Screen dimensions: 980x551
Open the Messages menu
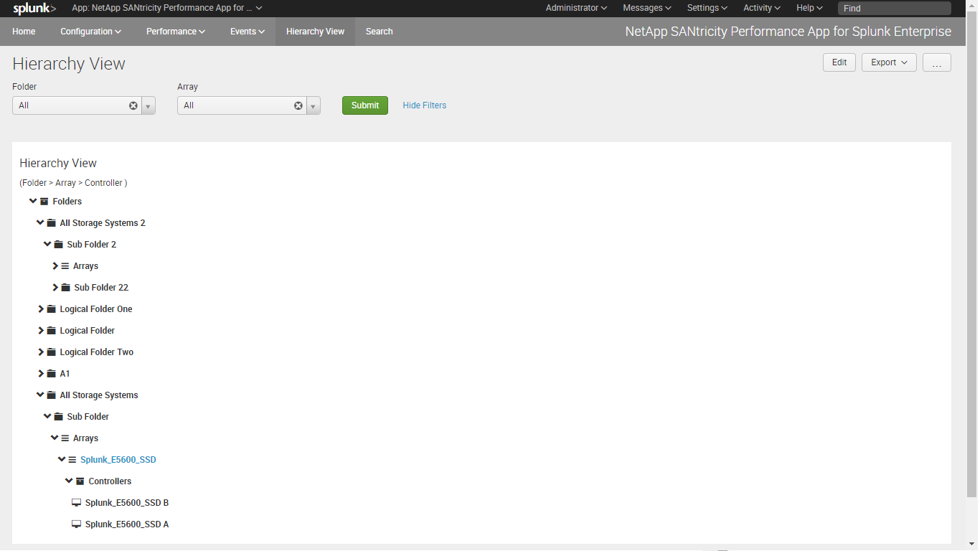(x=647, y=8)
